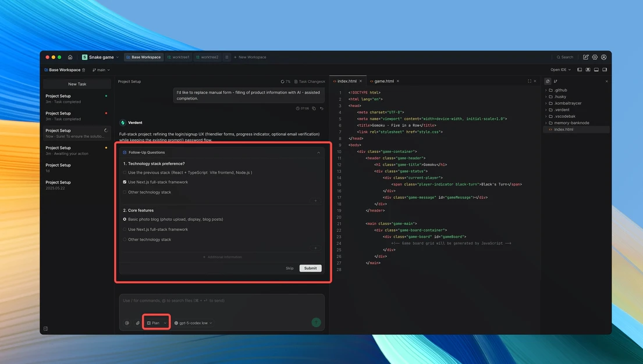Switch to worktree1 tab
643x364 pixels.
pos(179,57)
